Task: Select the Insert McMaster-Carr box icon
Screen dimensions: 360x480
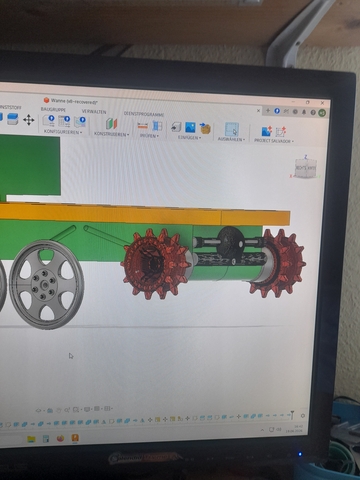Action: click(x=205, y=128)
